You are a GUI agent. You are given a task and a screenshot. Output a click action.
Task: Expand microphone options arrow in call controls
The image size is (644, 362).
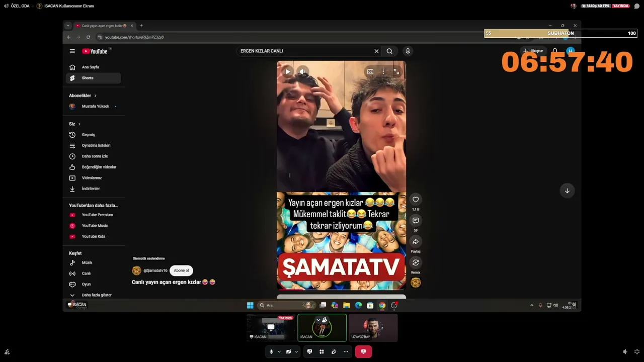279,352
